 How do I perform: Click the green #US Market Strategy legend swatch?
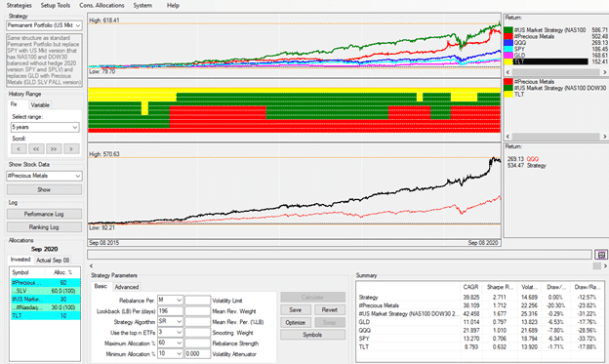(x=508, y=30)
